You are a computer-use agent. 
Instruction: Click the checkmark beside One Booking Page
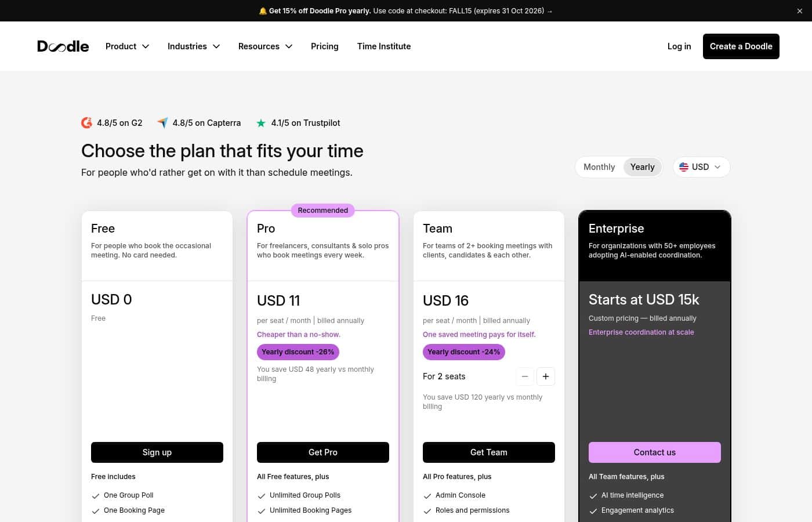pyautogui.click(x=96, y=511)
